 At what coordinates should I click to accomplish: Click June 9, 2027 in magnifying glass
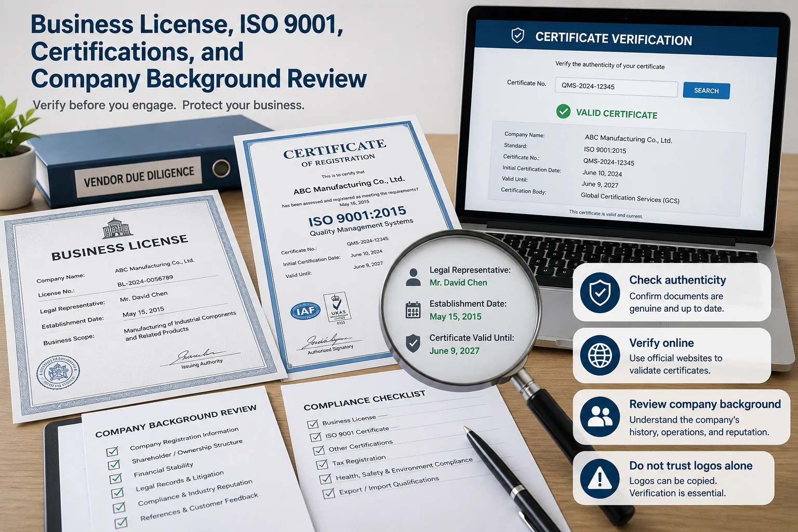454,351
